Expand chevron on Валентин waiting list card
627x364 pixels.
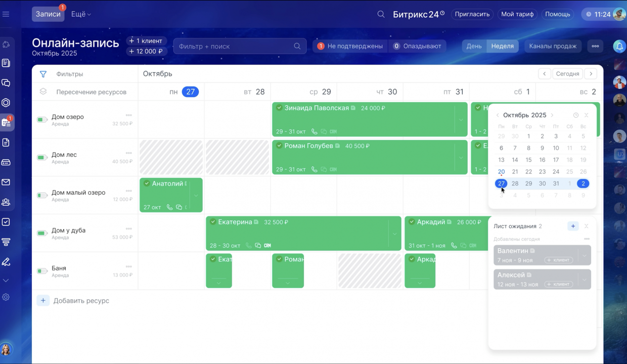[x=585, y=255]
